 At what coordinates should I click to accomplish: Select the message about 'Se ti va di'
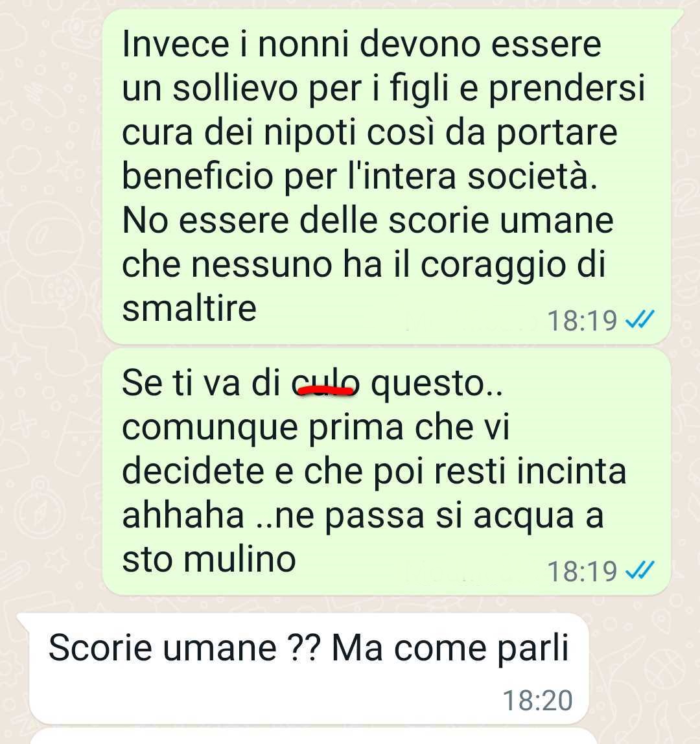pos(386,472)
